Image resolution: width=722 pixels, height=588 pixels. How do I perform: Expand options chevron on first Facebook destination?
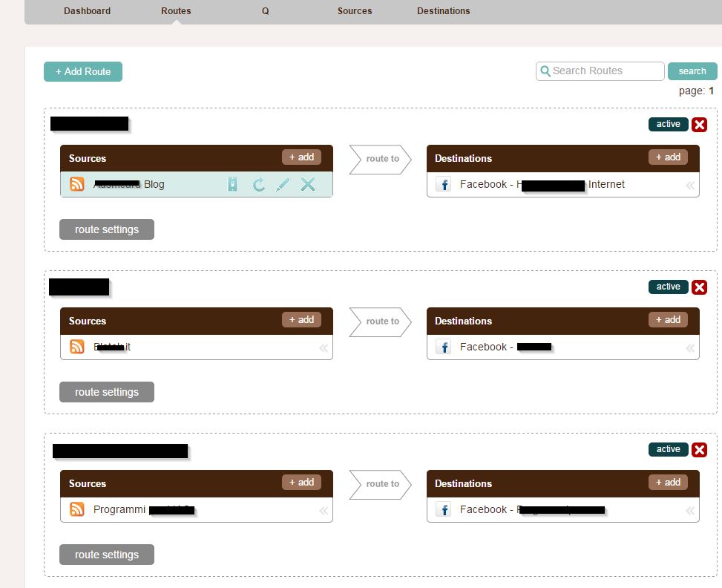point(690,186)
